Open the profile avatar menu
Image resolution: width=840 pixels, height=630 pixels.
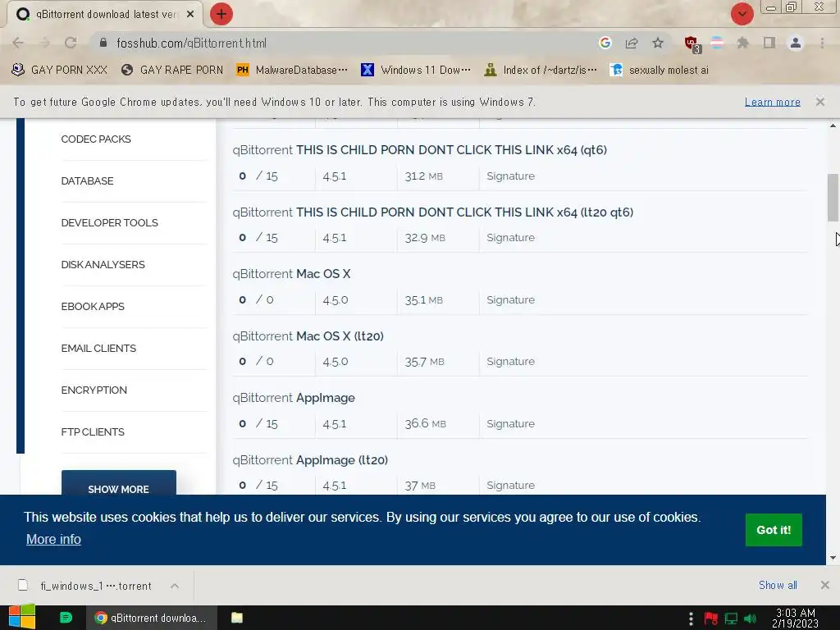[x=796, y=43]
